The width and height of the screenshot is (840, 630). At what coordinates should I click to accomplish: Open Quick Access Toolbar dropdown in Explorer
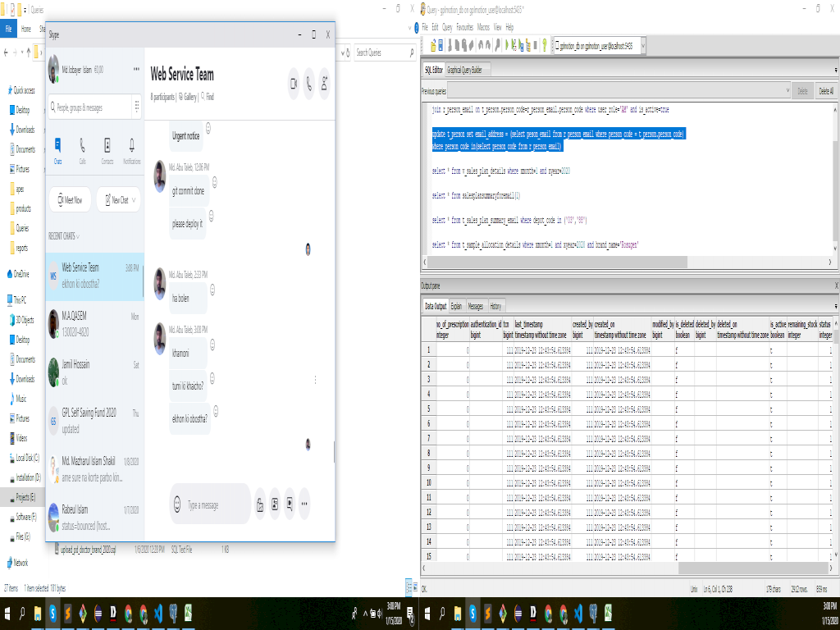(x=25, y=10)
